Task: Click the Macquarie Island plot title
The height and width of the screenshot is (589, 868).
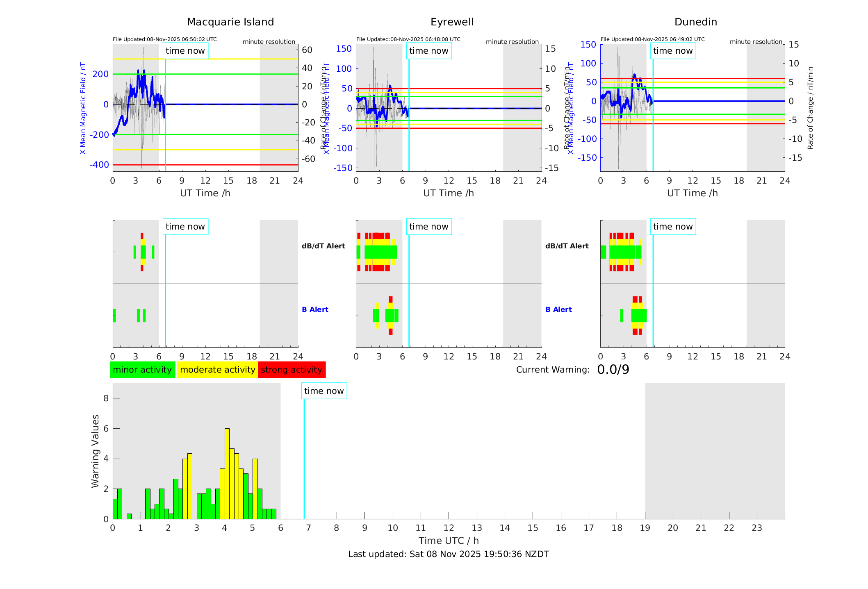Action: pos(230,22)
